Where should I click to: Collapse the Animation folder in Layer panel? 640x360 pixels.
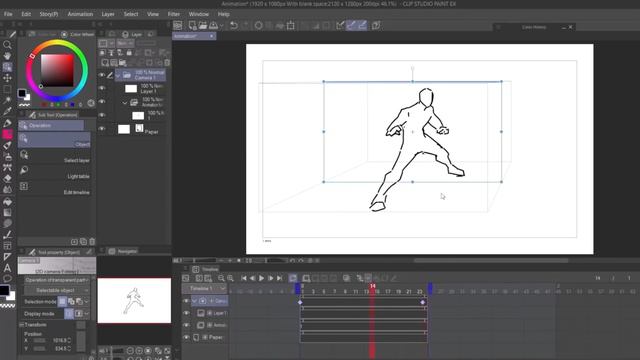125,103
